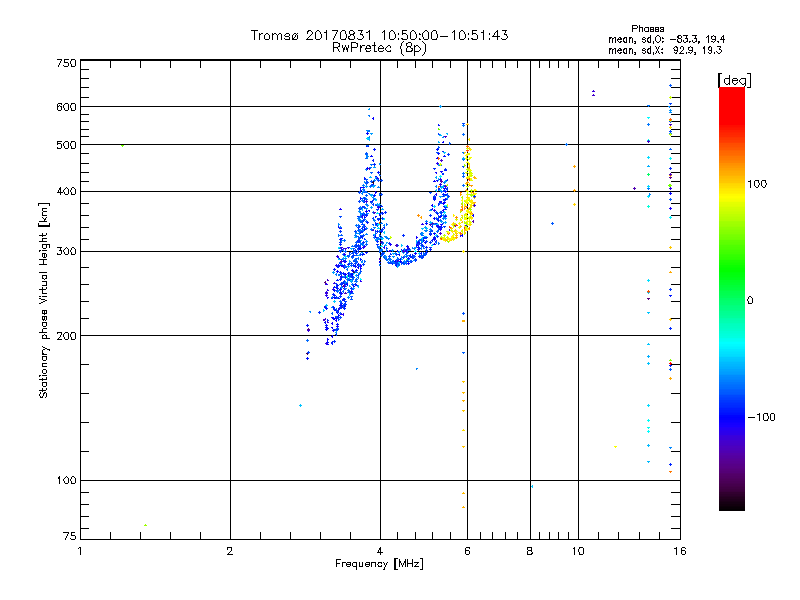Click the y-axis tick label '400'
Image resolution: width=800 pixels, height=600 pixels.
tap(66, 191)
